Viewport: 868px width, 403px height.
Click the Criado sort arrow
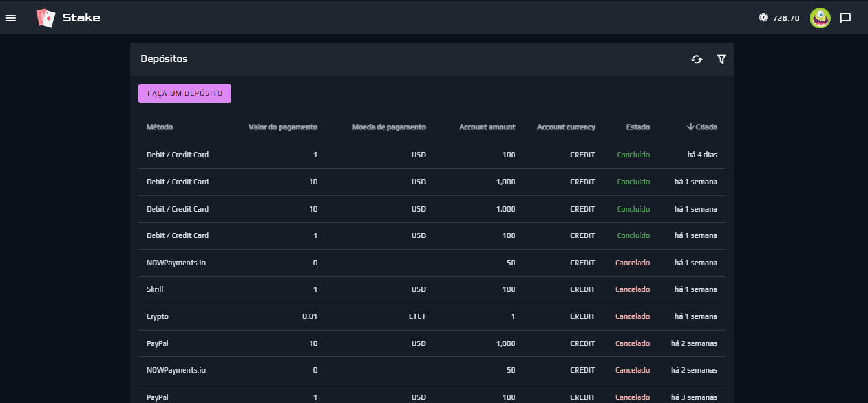[690, 127]
